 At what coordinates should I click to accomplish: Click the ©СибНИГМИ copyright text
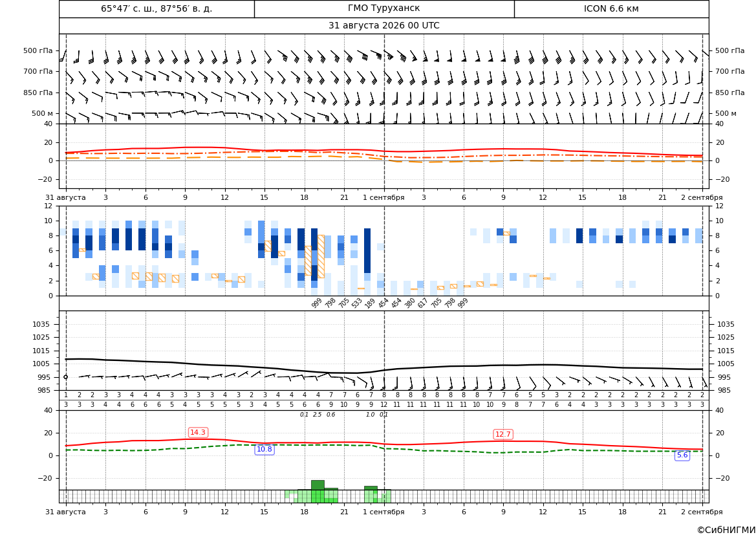726,530
